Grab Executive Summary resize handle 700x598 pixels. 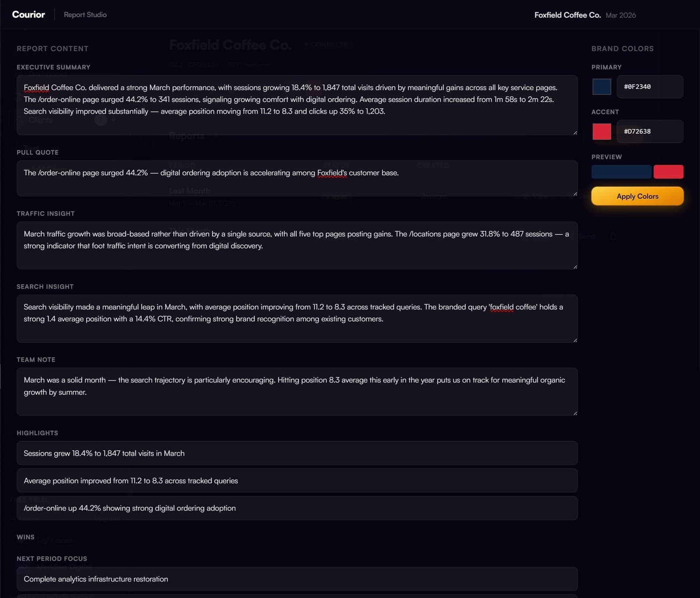pyautogui.click(x=575, y=132)
